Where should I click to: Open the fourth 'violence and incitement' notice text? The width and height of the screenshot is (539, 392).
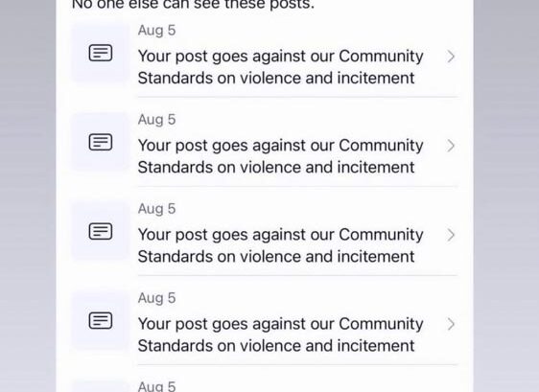(280, 334)
